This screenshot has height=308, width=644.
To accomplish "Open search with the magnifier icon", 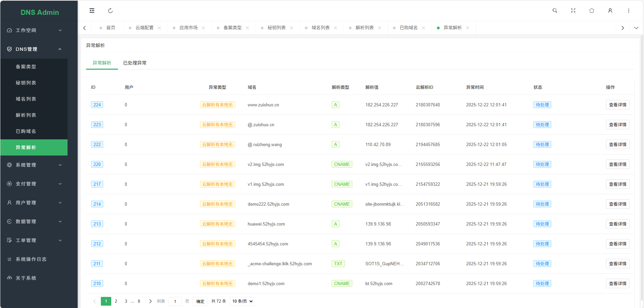I will click(555, 11).
